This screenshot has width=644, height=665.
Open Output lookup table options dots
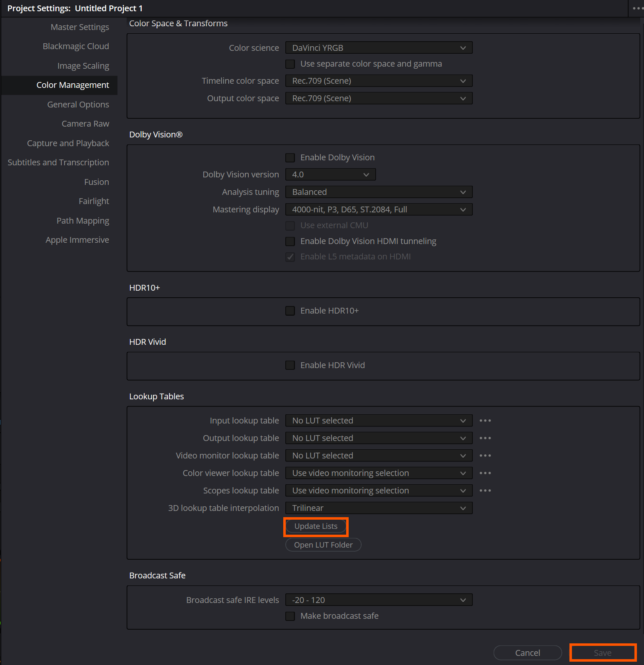(x=485, y=438)
